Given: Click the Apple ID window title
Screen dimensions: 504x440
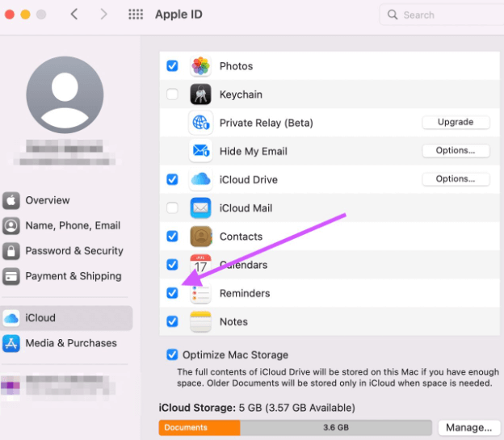Looking at the screenshot, I should [178, 15].
